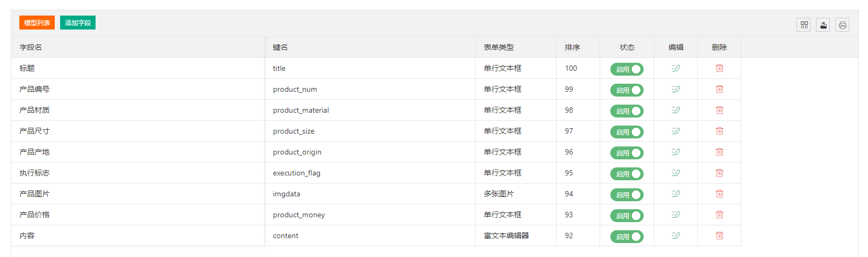Viewport: 868px width, 257px height.
Task: Toggle the status switch for title row
Action: click(626, 69)
